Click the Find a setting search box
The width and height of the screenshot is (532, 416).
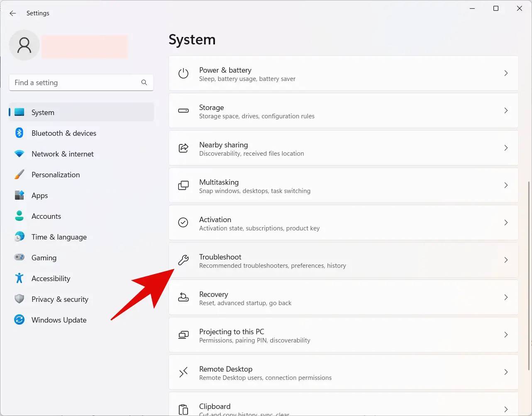tap(81, 83)
